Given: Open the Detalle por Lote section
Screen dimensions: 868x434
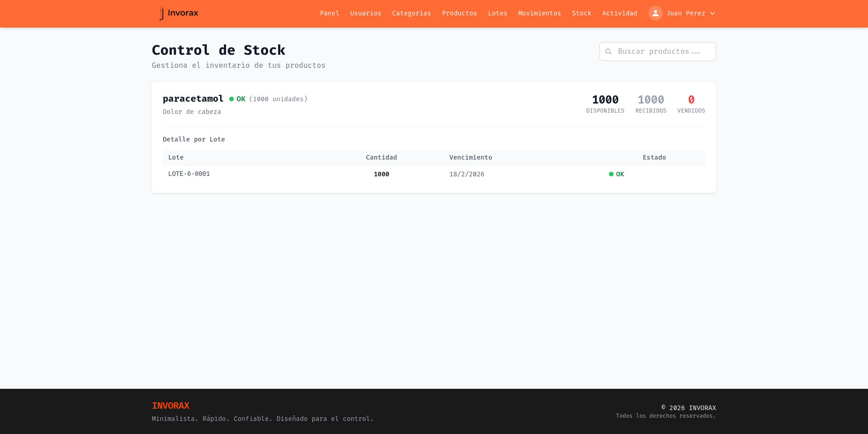Looking at the screenshot, I should (194, 139).
